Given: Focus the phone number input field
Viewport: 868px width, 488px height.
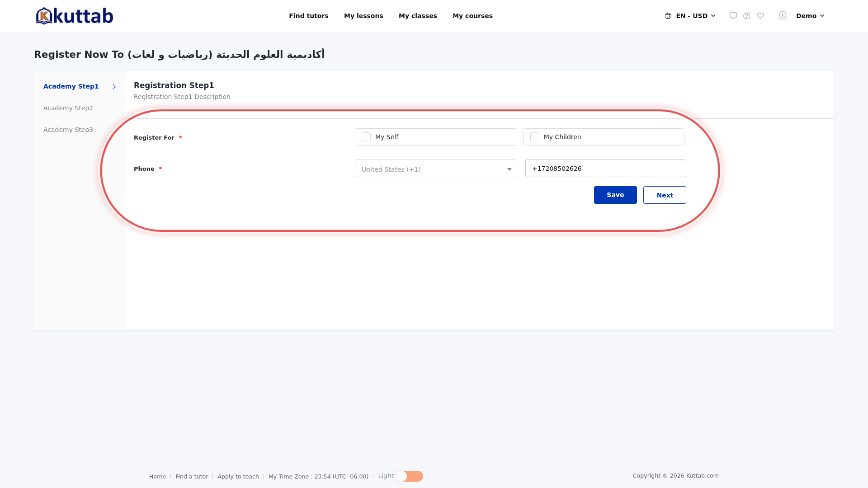Looking at the screenshot, I should click(x=606, y=169).
